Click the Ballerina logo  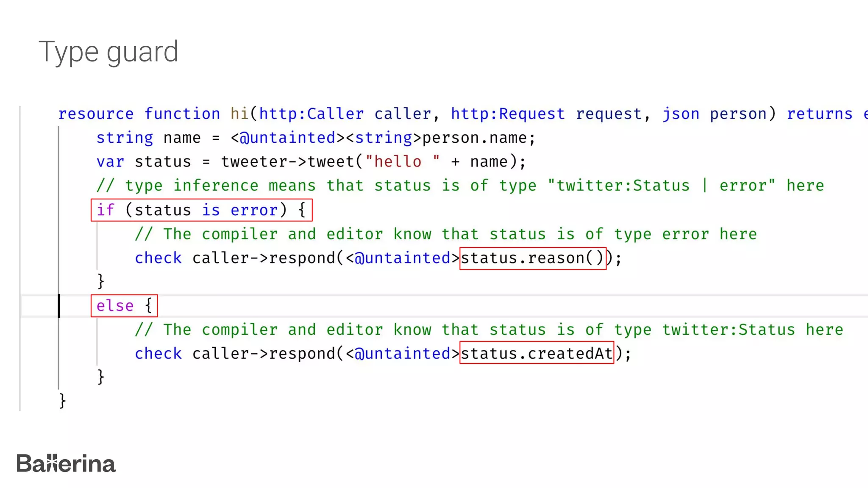[x=66, y=463]
